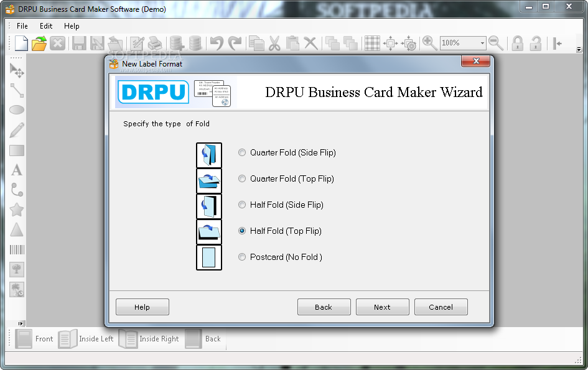Viewport: 588px width, 370px height.
Task: Click the Back button in wizard
Action: (x=324, y=307)
